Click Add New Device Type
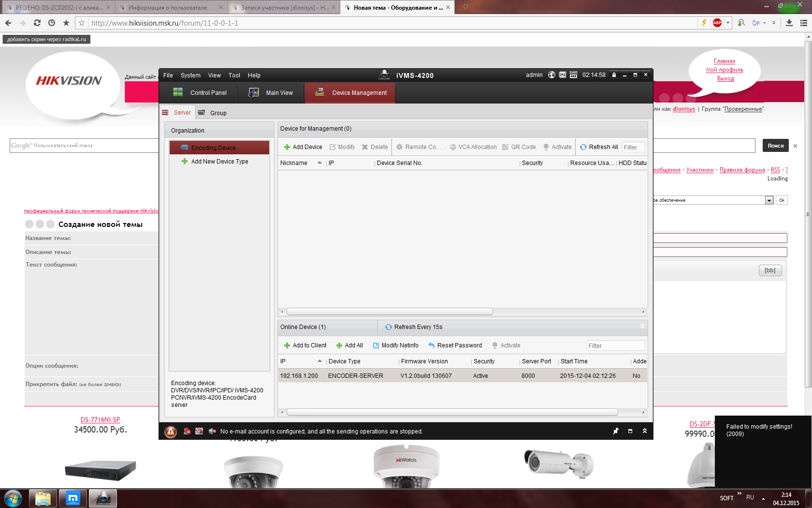 pyautogui.click(x=215, y=162)
